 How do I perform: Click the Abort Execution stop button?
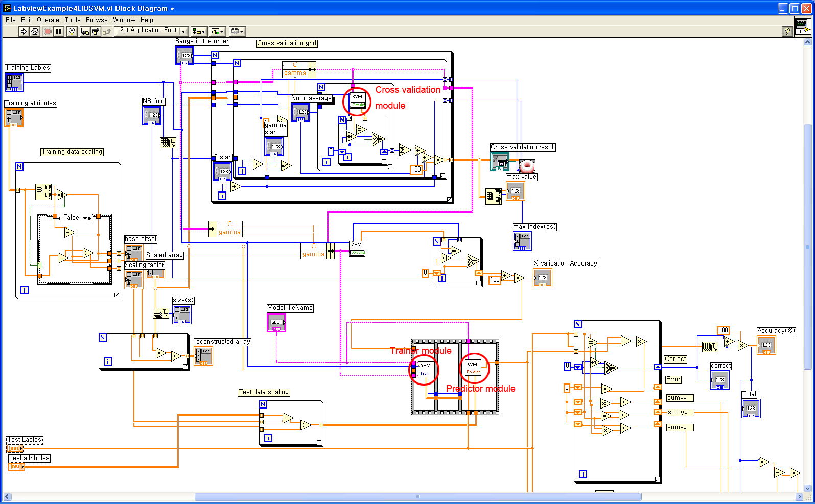(x=48, y=31)
